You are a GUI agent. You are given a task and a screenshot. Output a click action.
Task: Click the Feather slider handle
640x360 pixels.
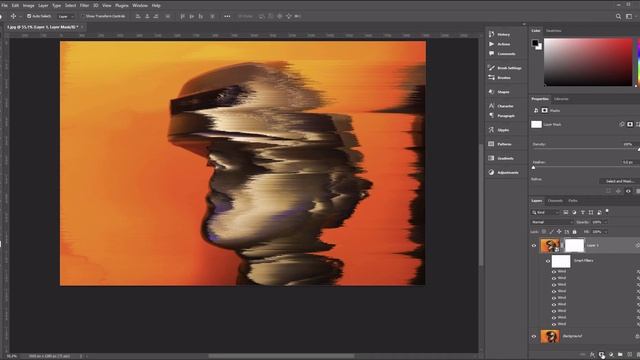click(x=533, y=167)
